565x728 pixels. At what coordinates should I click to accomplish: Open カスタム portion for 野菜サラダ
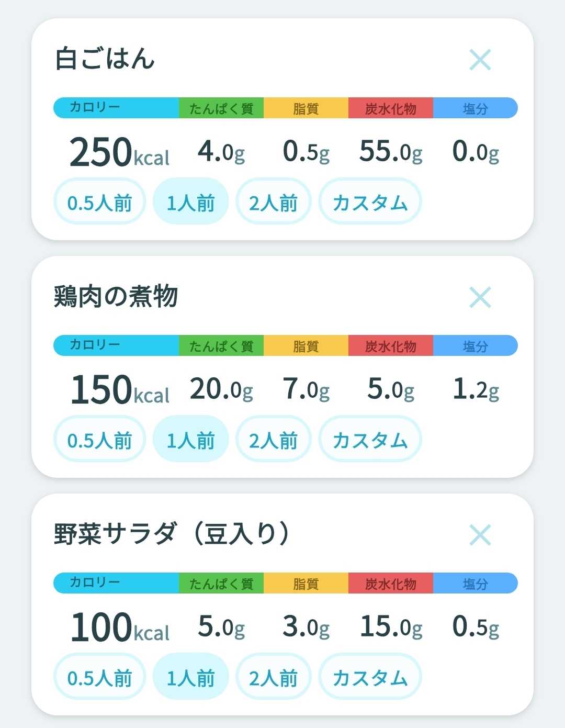pyautogui.click(x=370, y=677)
